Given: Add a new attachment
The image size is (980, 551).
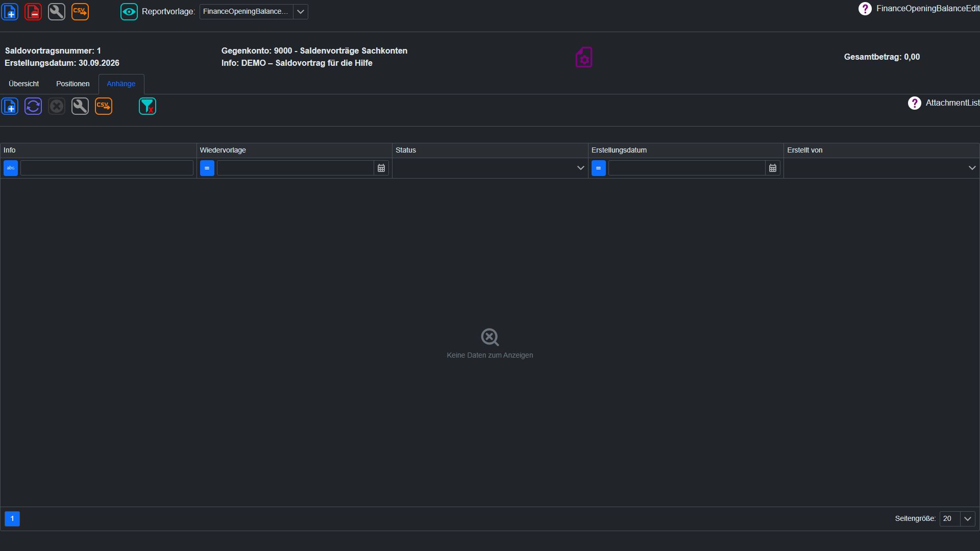Looking at the screenshot, I should [x=10, y=106].
